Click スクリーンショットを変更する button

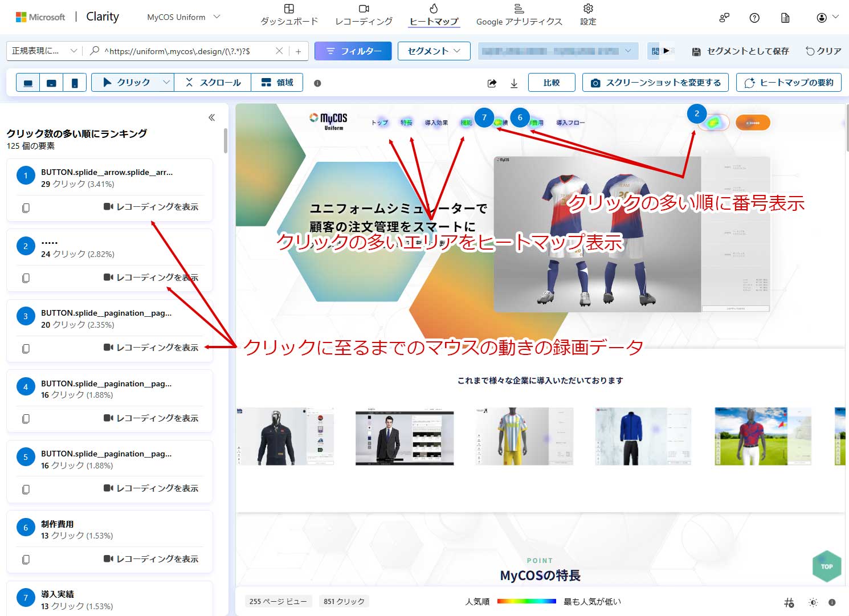pyautogui.click(x=655, y=83)
